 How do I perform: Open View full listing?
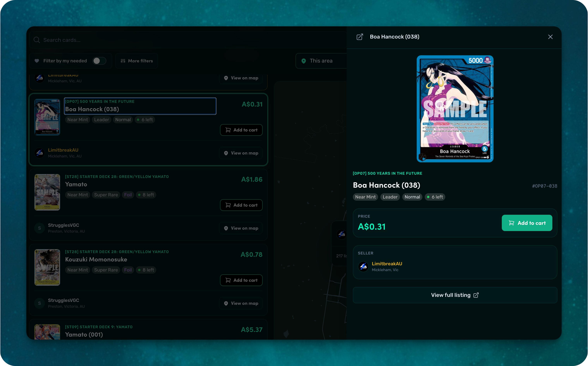click(455, 295)
